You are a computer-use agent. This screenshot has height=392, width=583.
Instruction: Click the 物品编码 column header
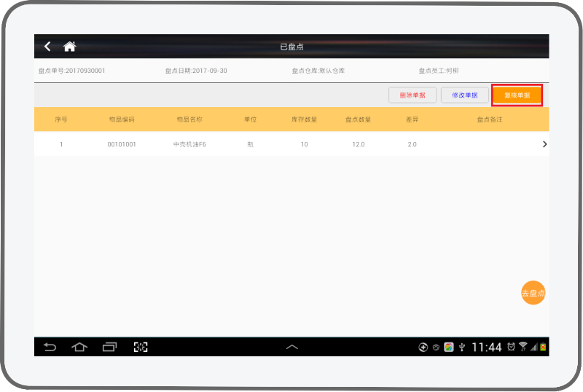pos(122,119)
